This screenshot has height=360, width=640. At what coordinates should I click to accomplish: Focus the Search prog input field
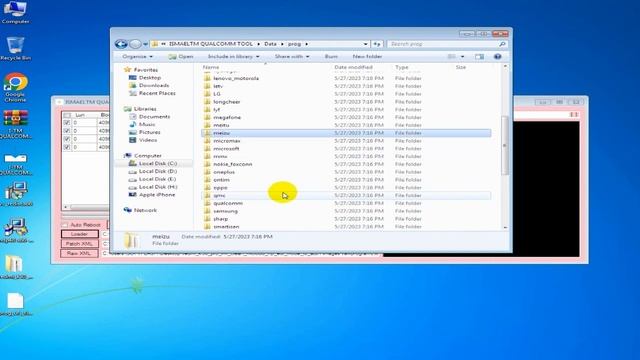(x=443, y=44)
